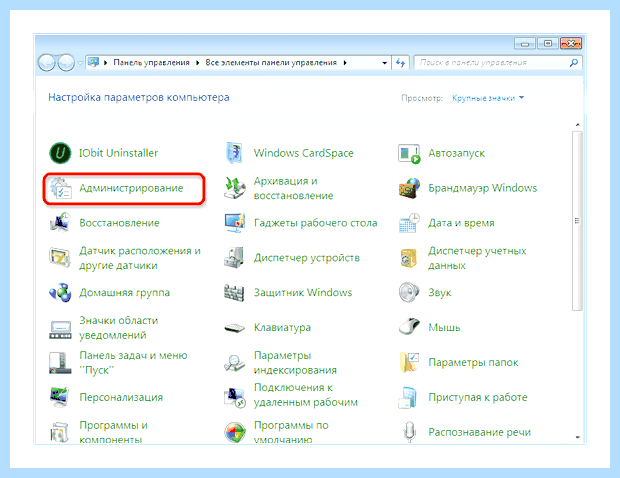This screenshot has height=478, width=620.
Task: Click the Диспетчер учетных данных icon
Action: 409,258
